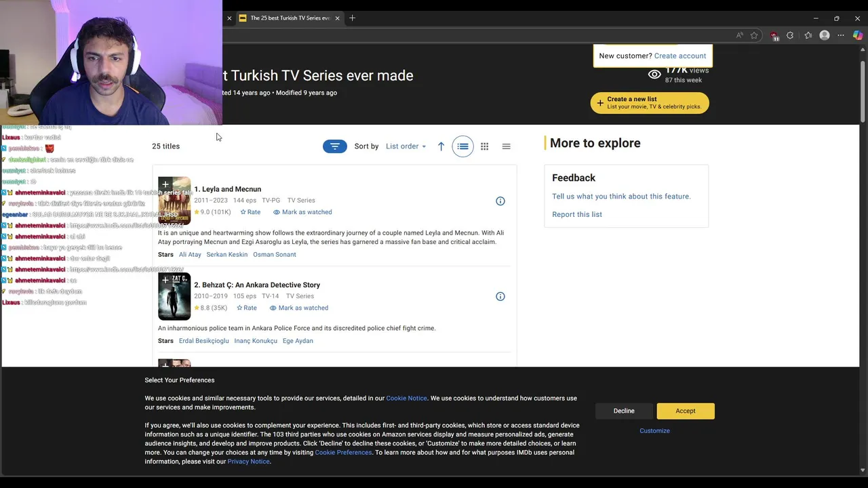Open Ali Atay's page
The width and height of the screenshot is (868, 488).
click(190, 255)
